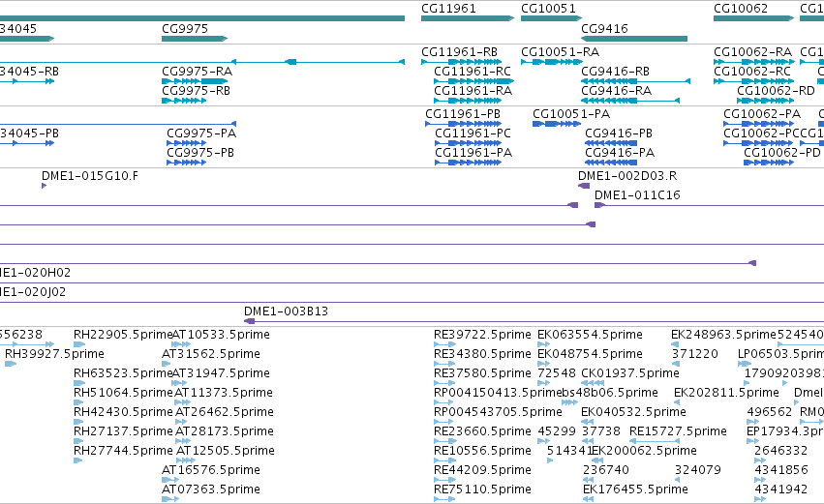Click transcript CG9975-RA
The image size is (824, 504).
tap(195, 81)
